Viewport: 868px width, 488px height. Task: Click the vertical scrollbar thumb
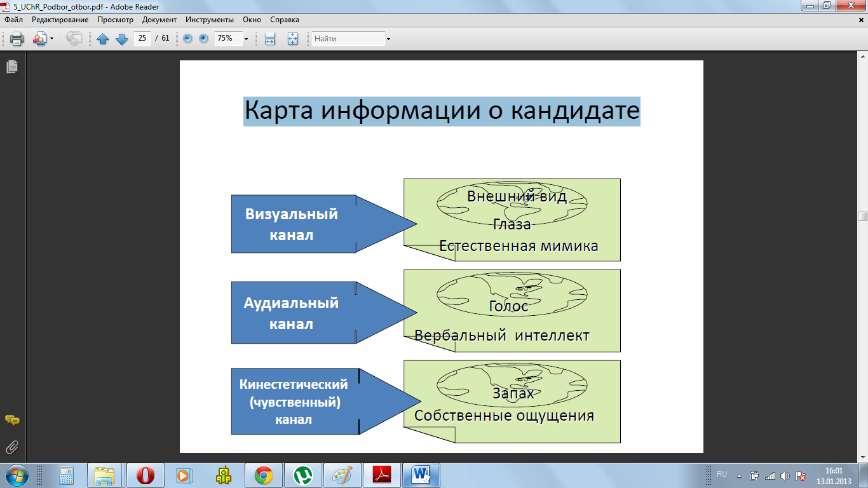point(862,217)
